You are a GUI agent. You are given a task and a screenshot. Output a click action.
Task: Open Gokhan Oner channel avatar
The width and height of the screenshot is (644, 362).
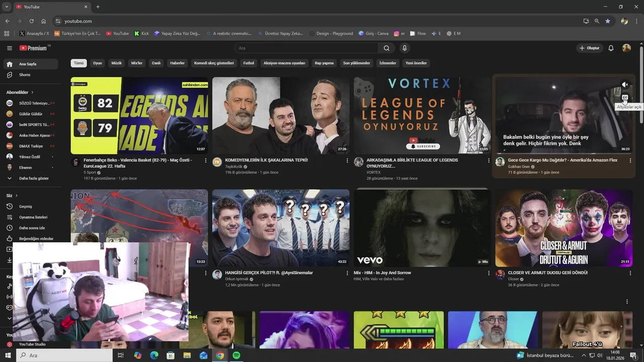(x=500, y=162)
